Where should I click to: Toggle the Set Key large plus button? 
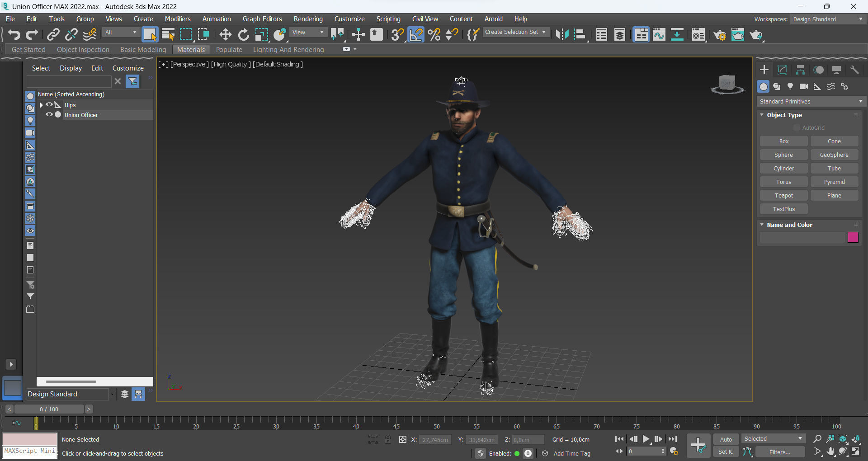click(x=698, y=446)
